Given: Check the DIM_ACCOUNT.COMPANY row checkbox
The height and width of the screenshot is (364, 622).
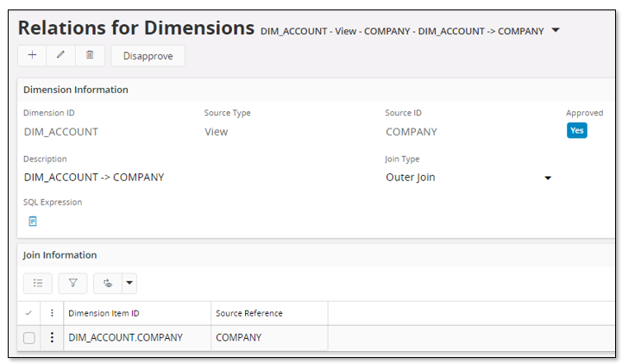Looking at the screenshot, I should 29,338.
